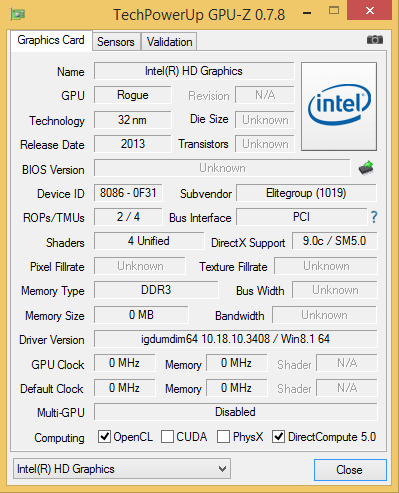Click the Subvendor Elitegroup field
The width and height of the screenshot is (399, 493).
(x=306, y=193)
